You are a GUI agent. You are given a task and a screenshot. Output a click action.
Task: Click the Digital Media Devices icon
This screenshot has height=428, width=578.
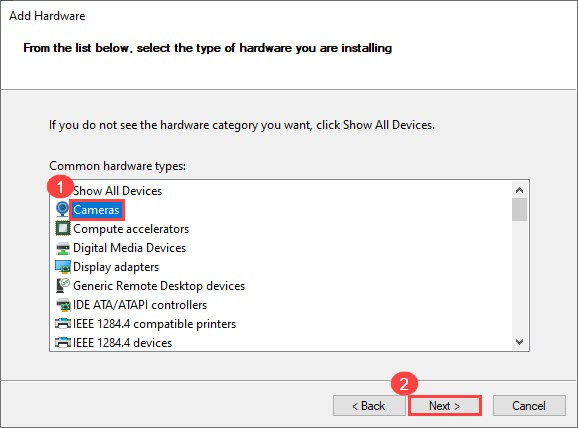coord(63,248)
